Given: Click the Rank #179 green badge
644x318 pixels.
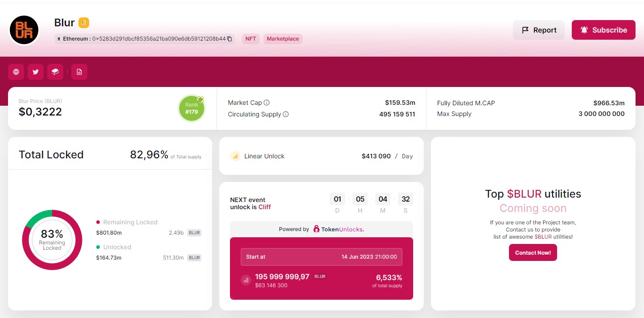Looking at the screenshot, I should (x=192, y=108).
